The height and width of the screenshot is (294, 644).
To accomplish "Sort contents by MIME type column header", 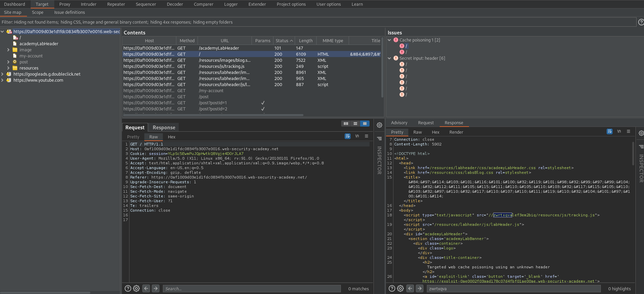I will pyautogui.click(x=332, y=41).
